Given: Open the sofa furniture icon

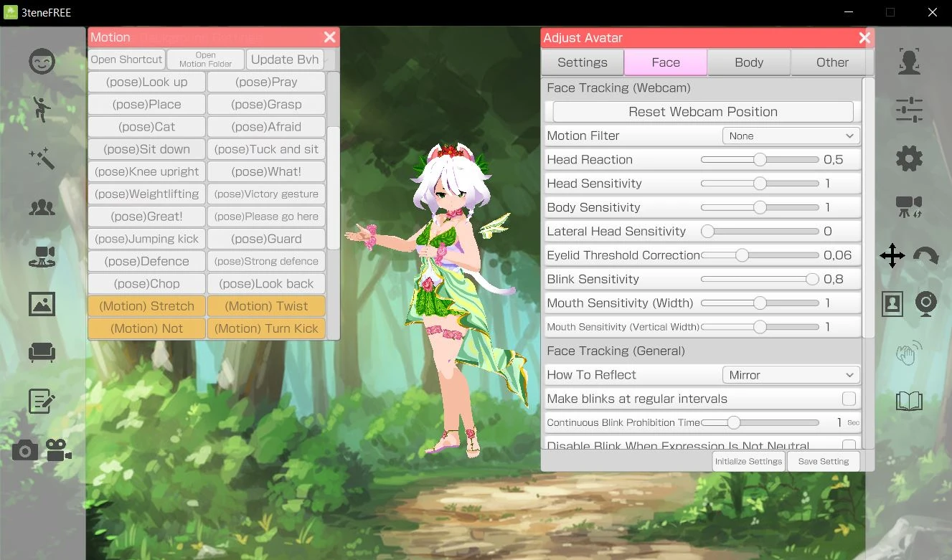Looking at the screenshot, I should 42,352.
